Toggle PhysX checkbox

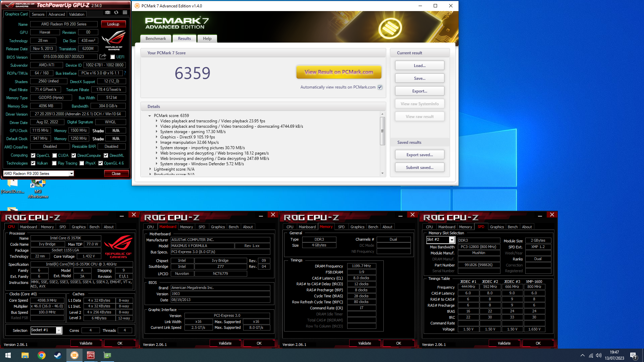coord(82,163)
